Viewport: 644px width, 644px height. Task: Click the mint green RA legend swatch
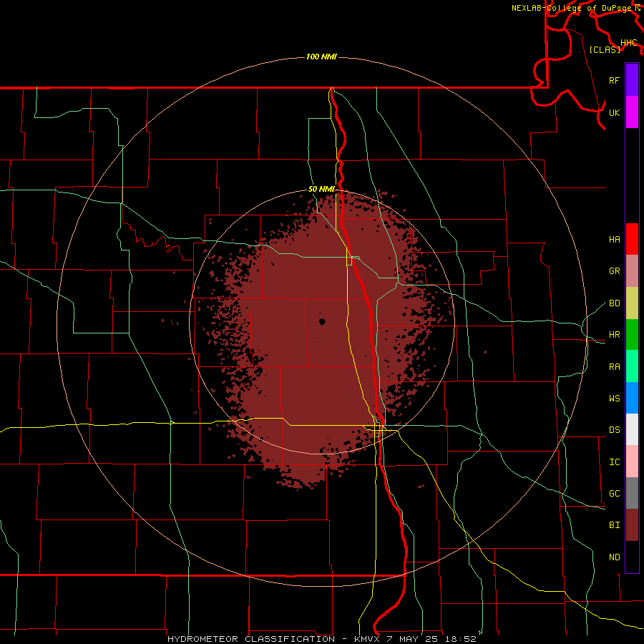coord(632,366)
